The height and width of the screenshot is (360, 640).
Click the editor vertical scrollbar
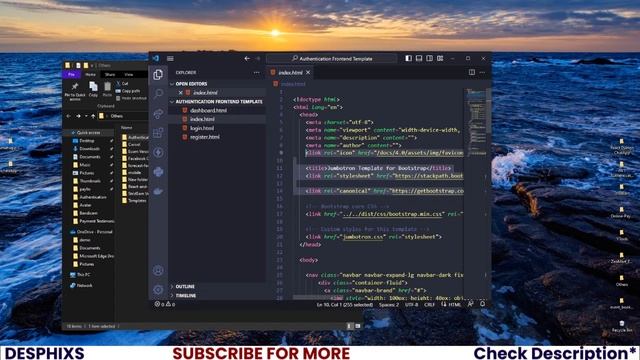(x=489, y=111)
